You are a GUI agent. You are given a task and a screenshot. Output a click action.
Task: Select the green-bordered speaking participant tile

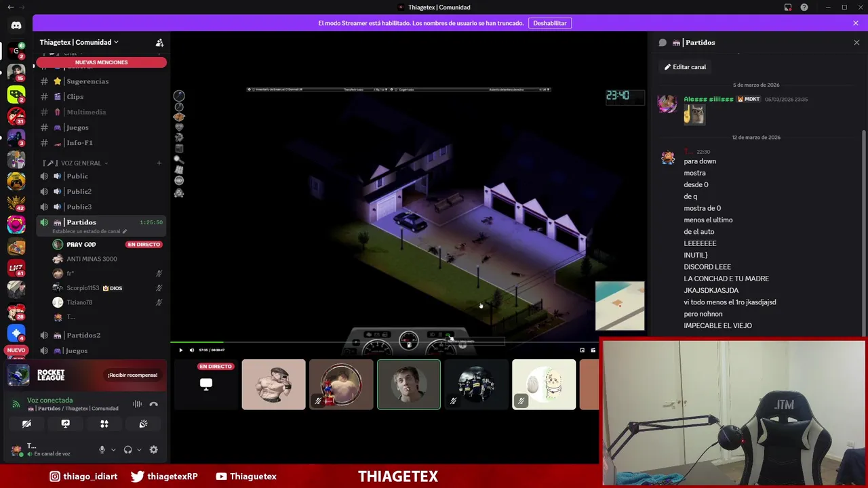pyautogui.click(x=409, y=384)
